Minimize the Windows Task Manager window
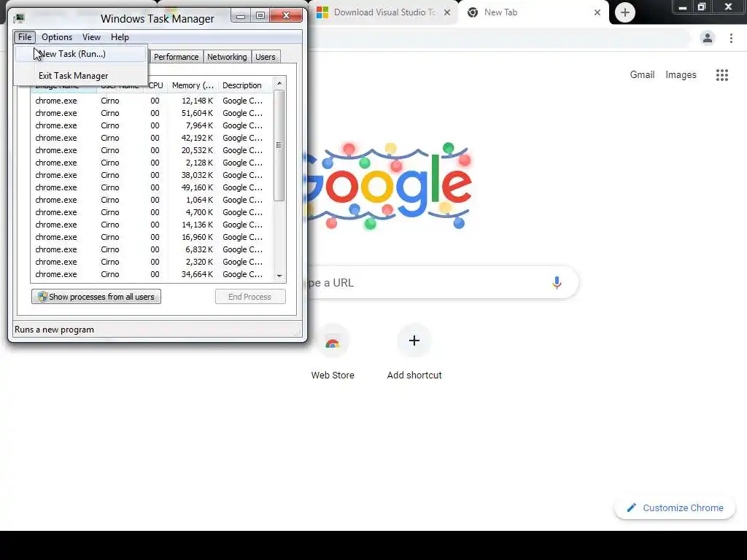Screen dimensions: 747x560 click(x=241, y=16)
